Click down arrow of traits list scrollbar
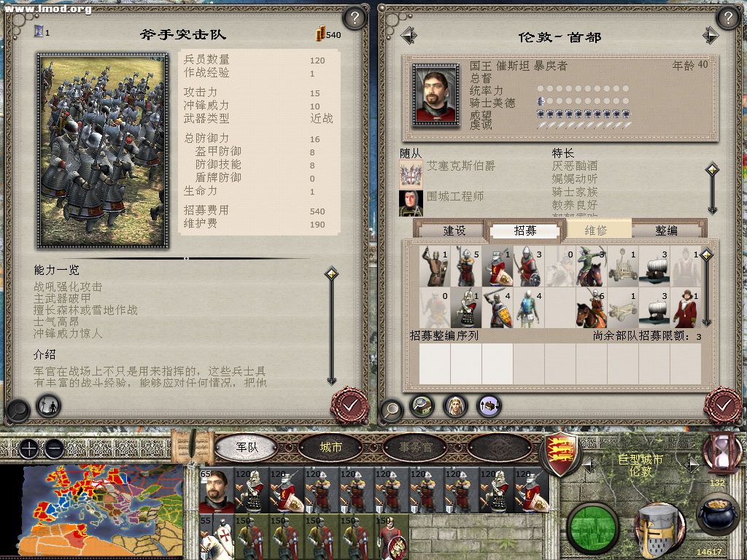Image resolution: width=747 pixels, height=560 pixels. click(x=712, y=209)
